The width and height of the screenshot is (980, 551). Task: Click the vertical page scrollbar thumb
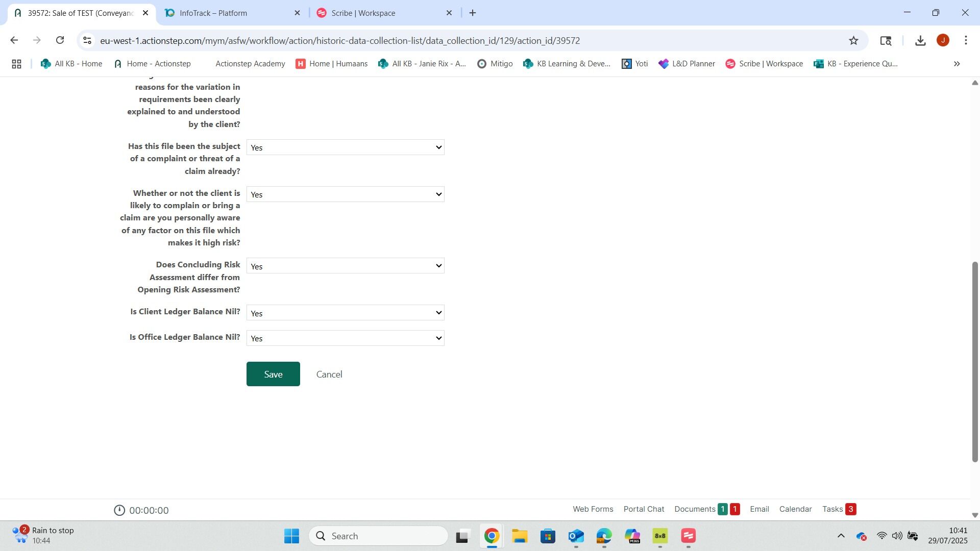point(974,361)
